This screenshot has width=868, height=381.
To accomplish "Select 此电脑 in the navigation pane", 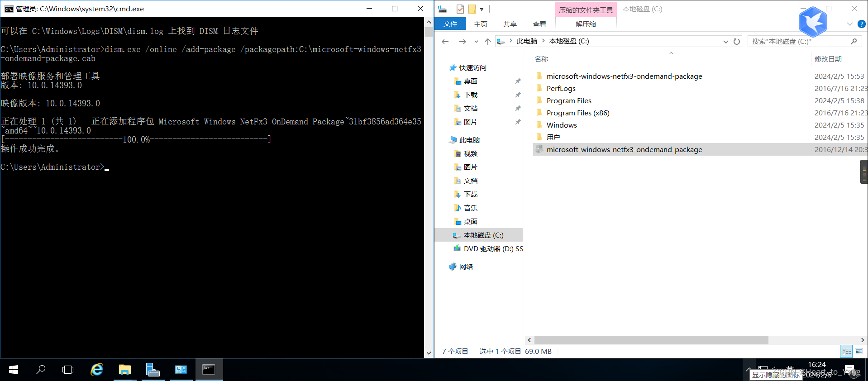I will click(469, 140).
